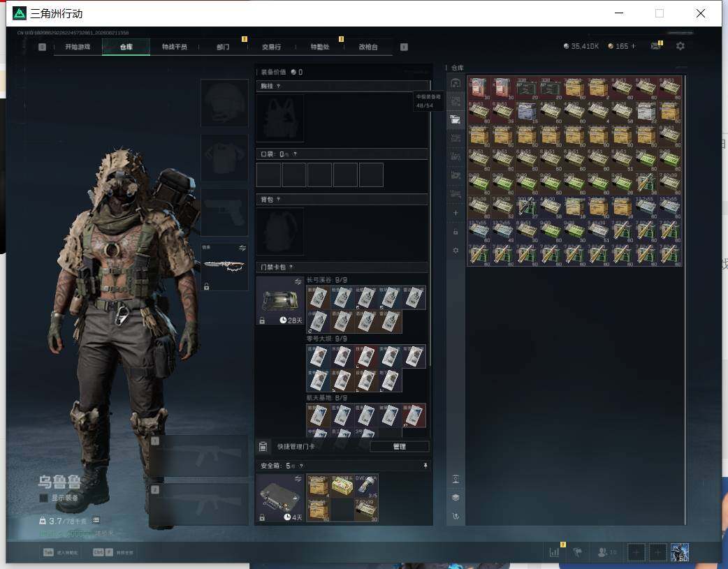Select the empty body armor slot
The height and width of the screenshot is (569, 728).
pos(224,158)
